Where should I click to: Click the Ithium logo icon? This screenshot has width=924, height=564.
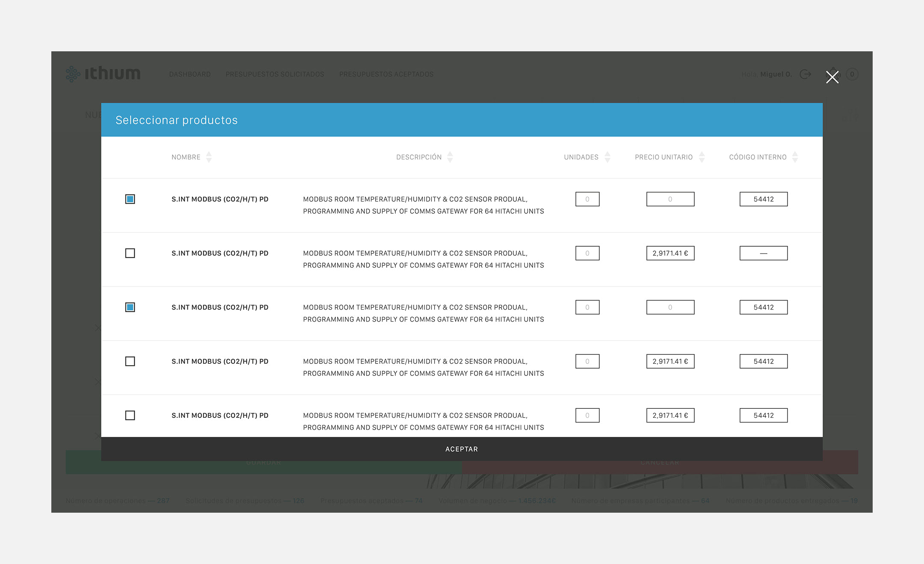coord(72,74)
